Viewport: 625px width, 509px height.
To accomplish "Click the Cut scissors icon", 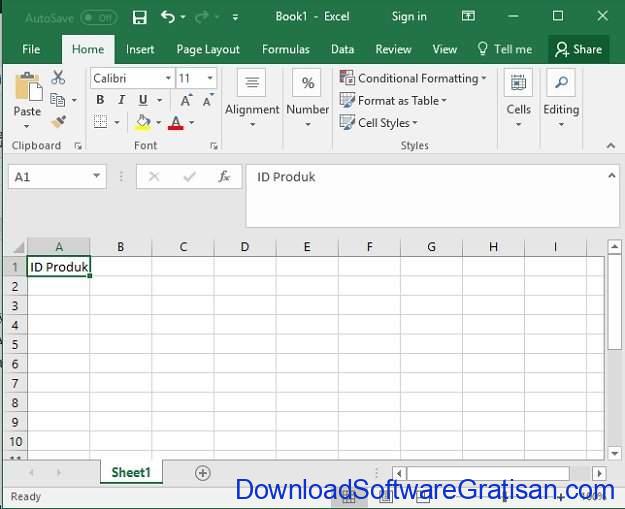I will pos(58,77).
